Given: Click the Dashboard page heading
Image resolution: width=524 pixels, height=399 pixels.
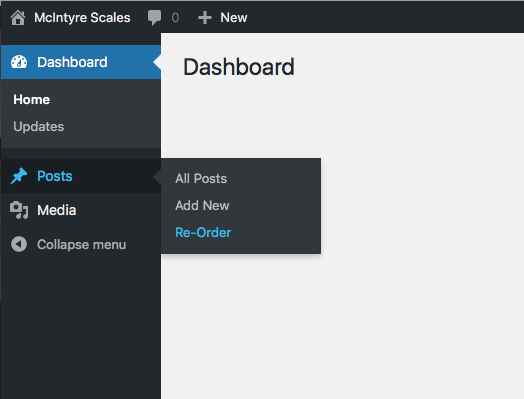Looking at the screenshot, I should tap(239, 67).
